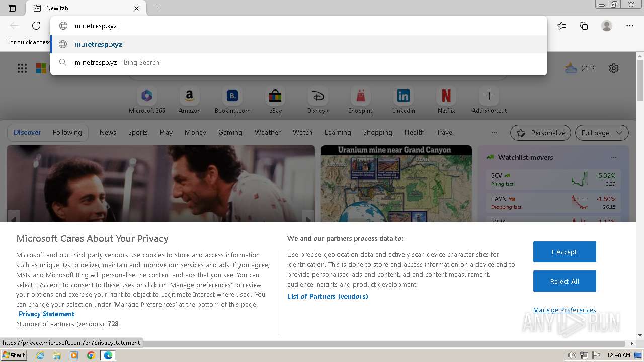Open Manage Preferences link
The height and width of the screenshot is (362, 644).
pyautogui.click(x=565, y=310)
